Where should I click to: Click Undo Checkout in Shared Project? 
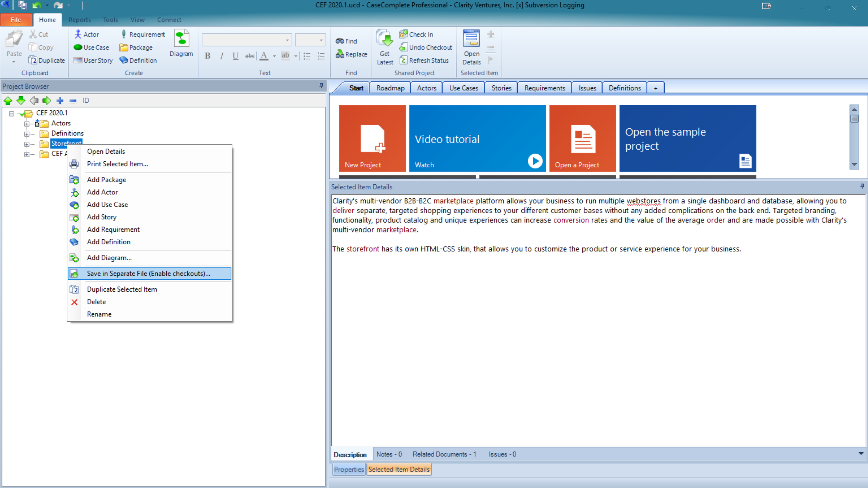pyautogui.click(x=426, y=47)
